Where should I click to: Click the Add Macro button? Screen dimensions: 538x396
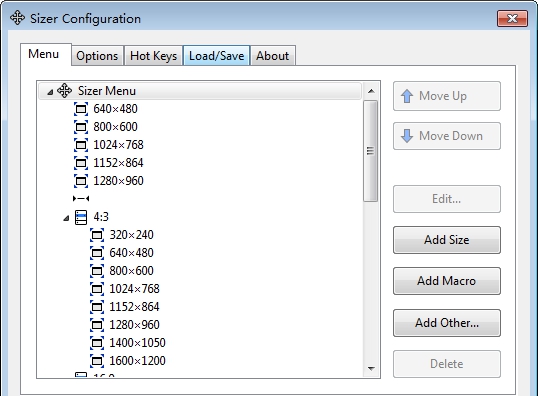point(447,281)
